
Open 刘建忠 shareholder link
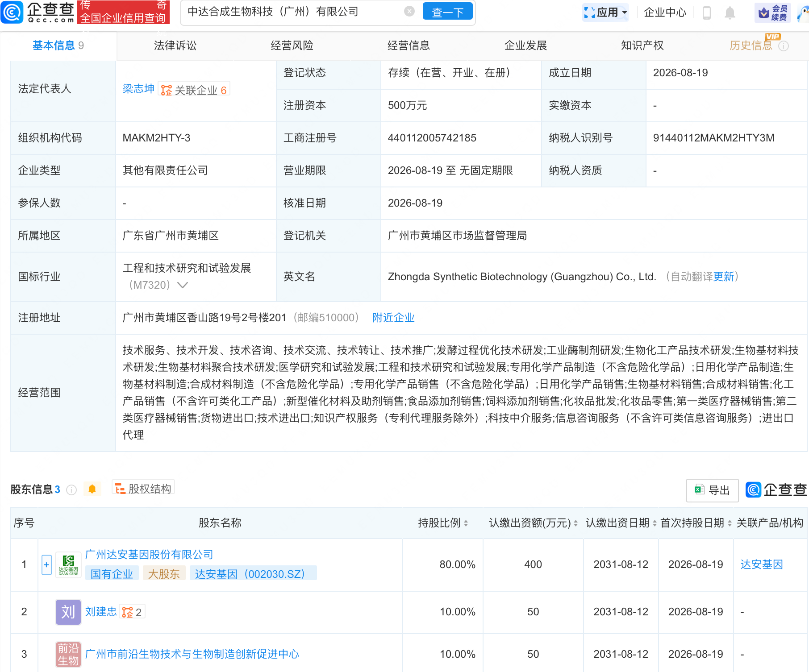pos(101,612)
